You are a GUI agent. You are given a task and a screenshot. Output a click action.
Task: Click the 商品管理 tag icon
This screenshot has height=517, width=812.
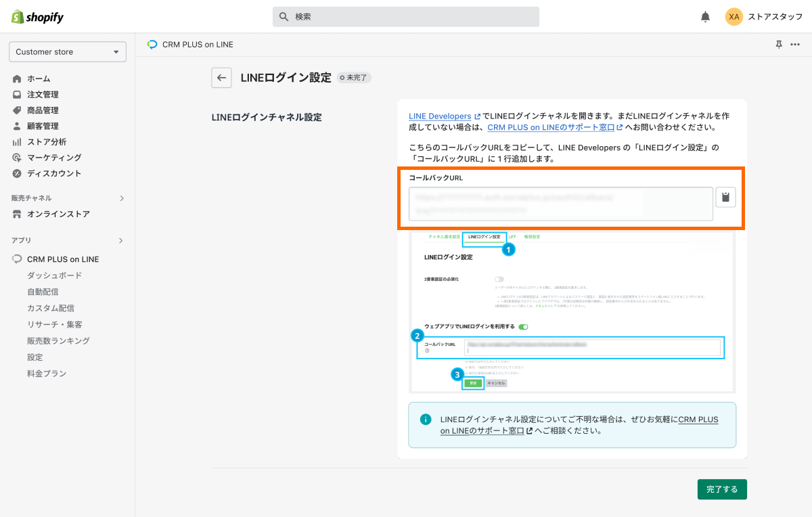click(x=17, y=110)
